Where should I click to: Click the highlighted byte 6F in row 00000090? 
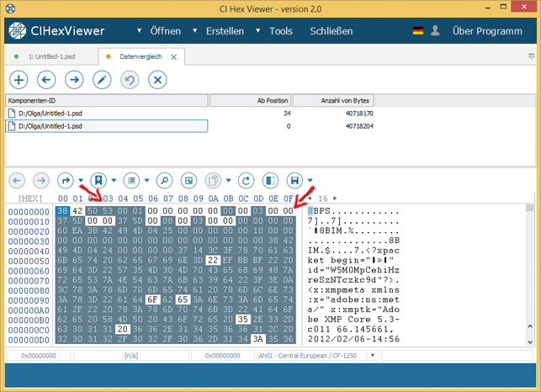click(x=152, y=299)
